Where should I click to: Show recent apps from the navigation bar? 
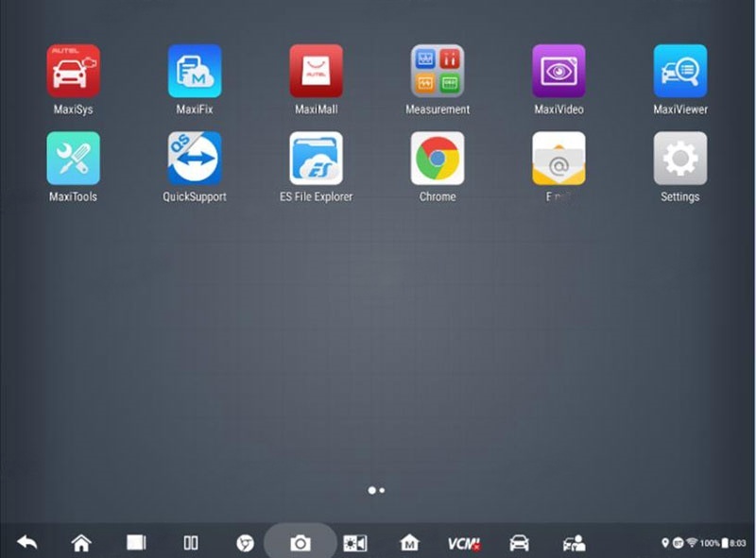coord(136,543)
